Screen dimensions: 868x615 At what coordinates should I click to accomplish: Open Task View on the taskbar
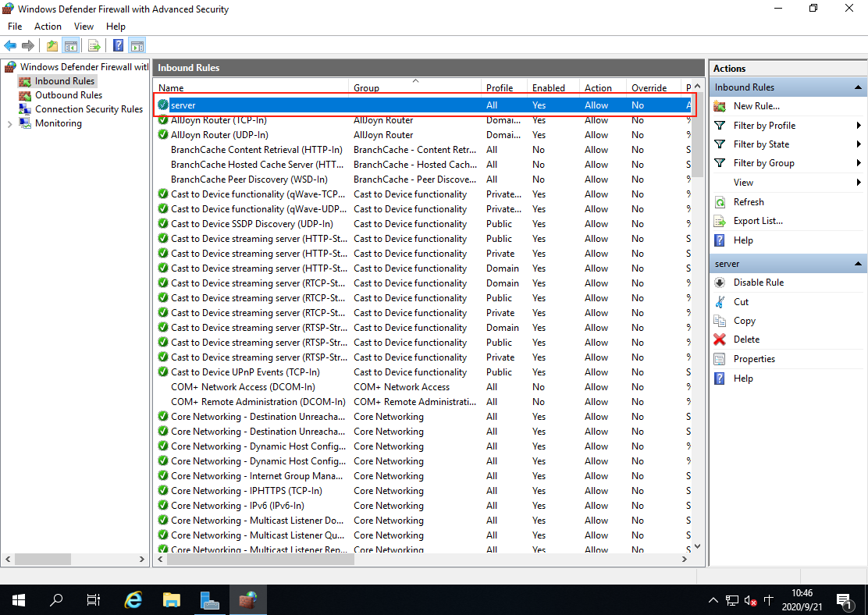[x=94, y=599]
